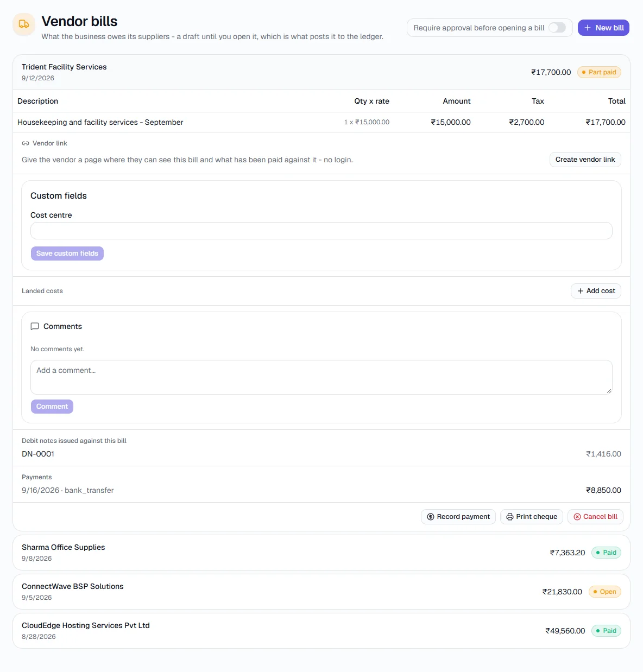Click the 9/16/2026 bank_transfer payment entry
The width and height of the screenshot is (643, 672).
(68, 490)
